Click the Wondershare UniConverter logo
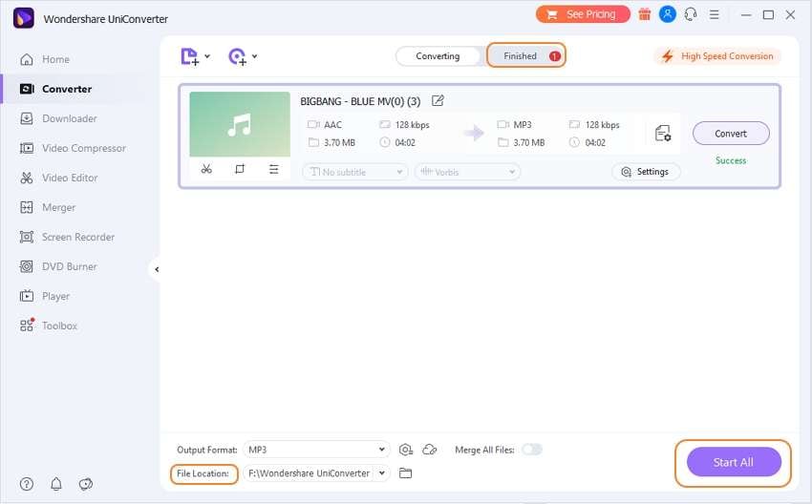 point(23,18)
